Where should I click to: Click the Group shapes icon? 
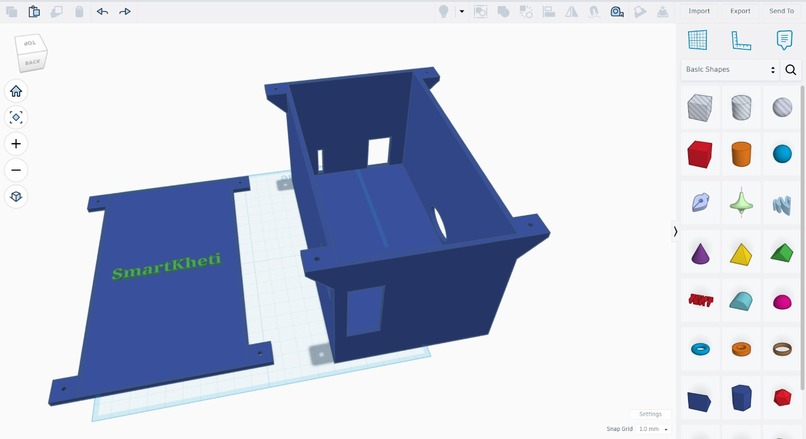pyautogui.click(x=503, y=11)
